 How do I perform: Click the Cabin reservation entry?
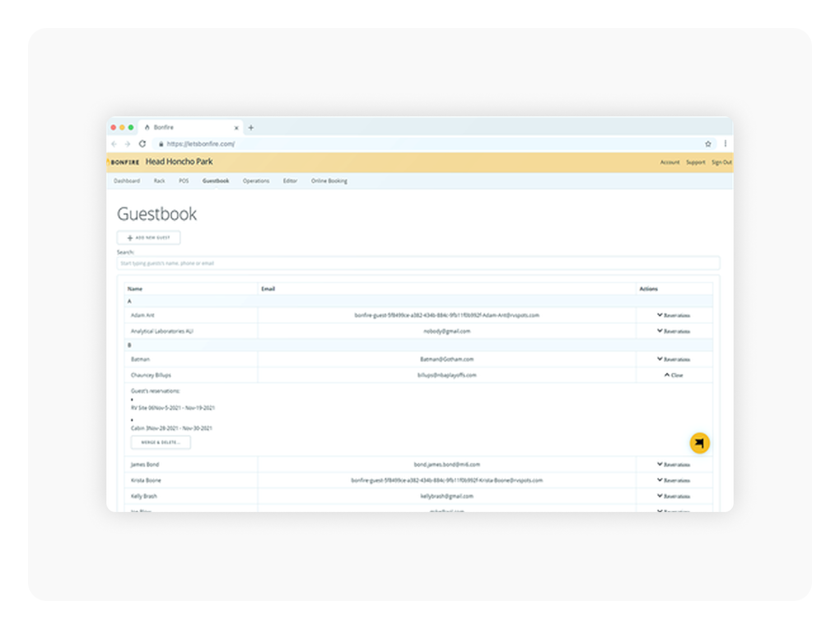click(x=171, y=428)
